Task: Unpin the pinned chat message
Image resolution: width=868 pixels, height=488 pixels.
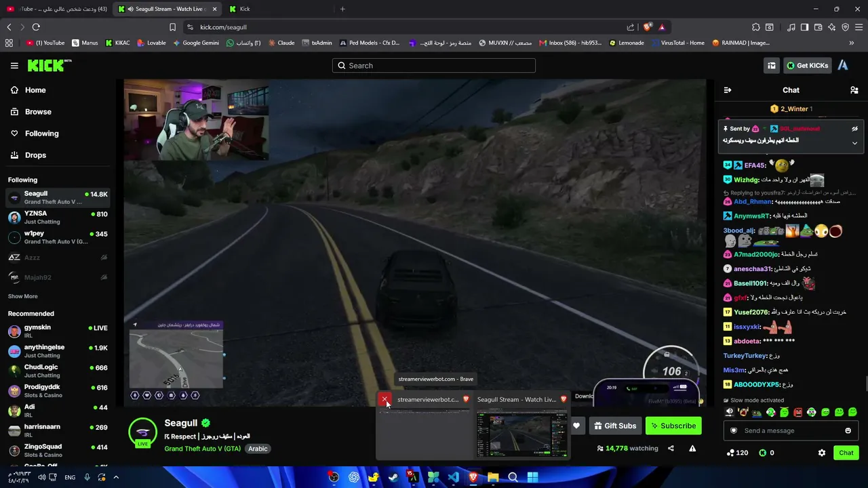Action: click(854, 129)
